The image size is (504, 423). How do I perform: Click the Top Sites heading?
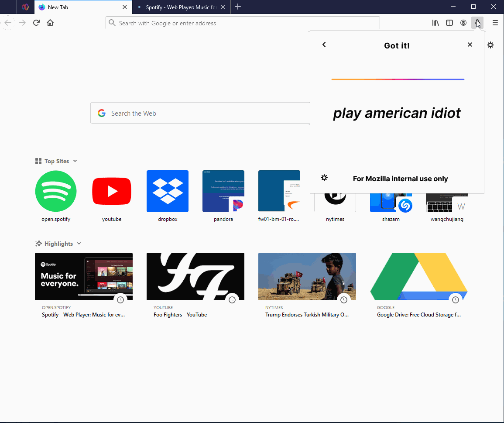pyautogui.click(x=57, y=161)
